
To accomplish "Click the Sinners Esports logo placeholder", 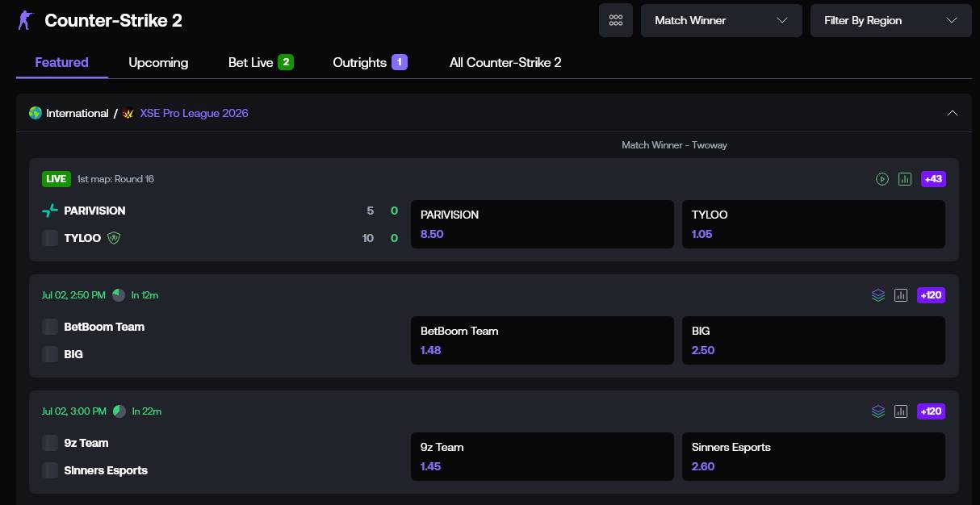I will (x=50, y=470).
